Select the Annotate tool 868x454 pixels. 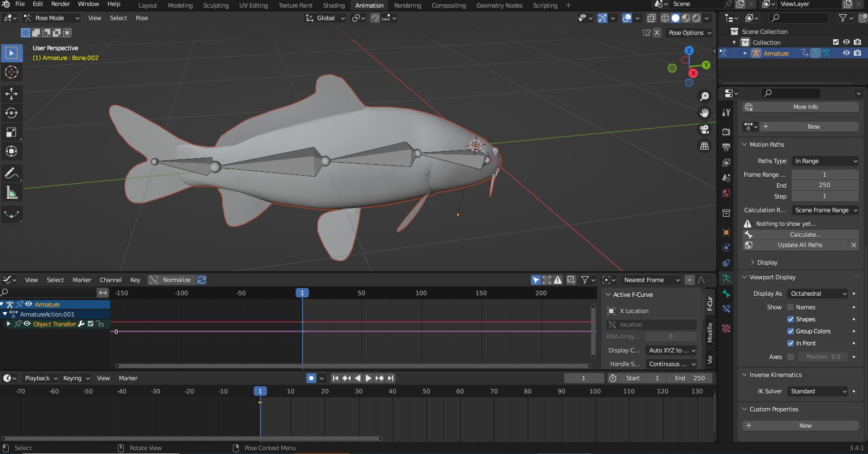click(11, 174)
